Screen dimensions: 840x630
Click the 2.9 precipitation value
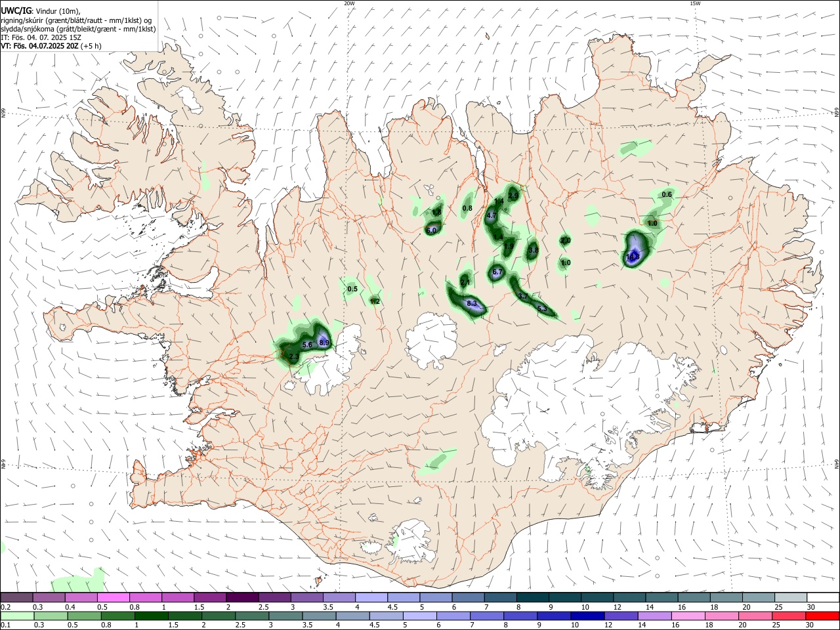(513, 195)
